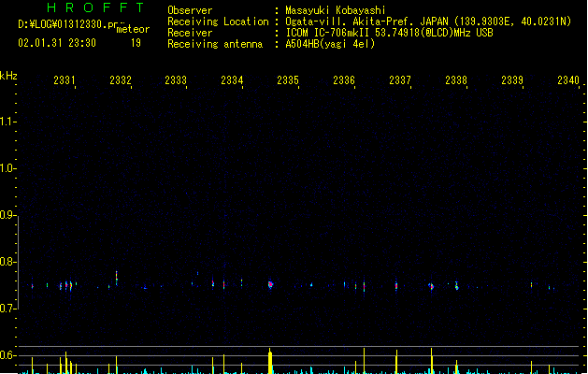Click time marker 2333

(176, 79)
